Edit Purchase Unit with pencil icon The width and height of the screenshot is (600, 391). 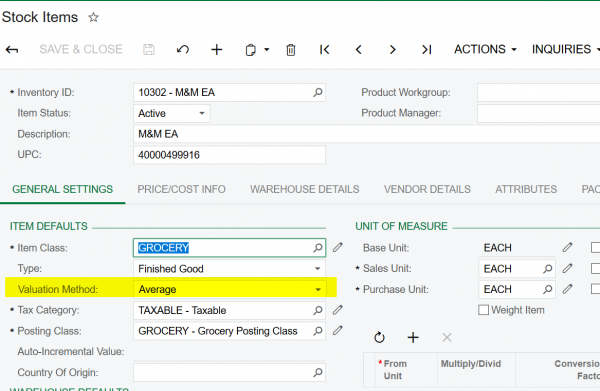(567, 289)
